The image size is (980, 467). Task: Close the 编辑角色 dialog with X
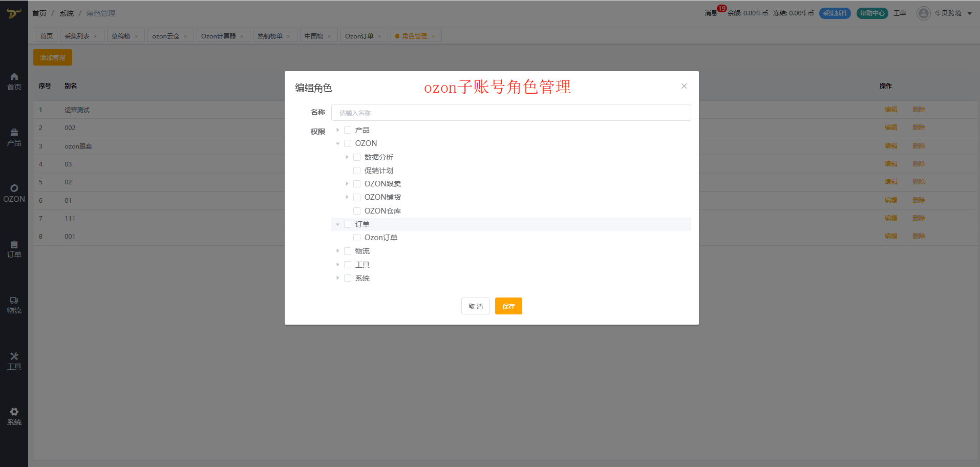tap(684, 86)
